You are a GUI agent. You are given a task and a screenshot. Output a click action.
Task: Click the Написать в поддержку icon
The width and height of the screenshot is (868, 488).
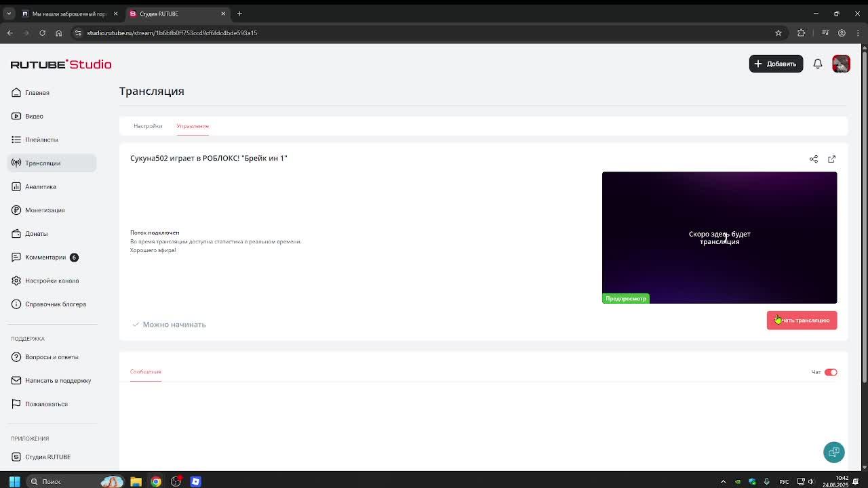point(16,380)
